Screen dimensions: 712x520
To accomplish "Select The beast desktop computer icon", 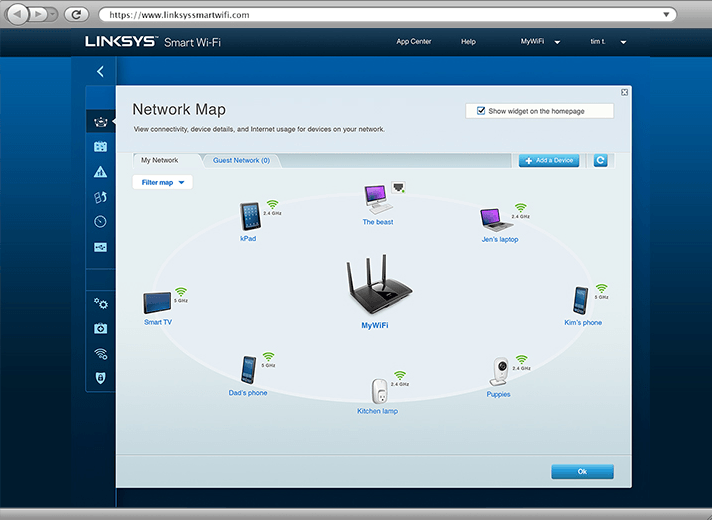I will [378, 199].
